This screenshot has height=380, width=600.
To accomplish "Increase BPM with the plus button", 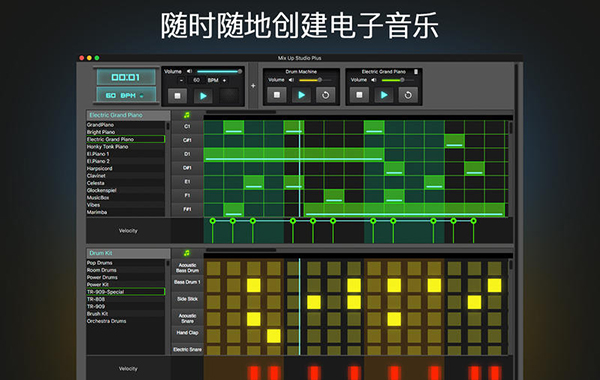I will coord(224,80).
